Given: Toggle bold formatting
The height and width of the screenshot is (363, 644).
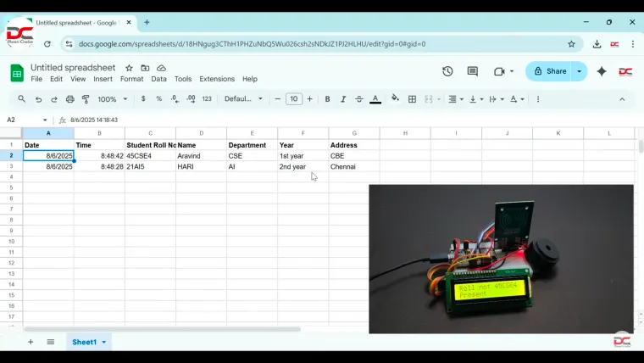Looking at the screenshot, I should coord(327,99).
